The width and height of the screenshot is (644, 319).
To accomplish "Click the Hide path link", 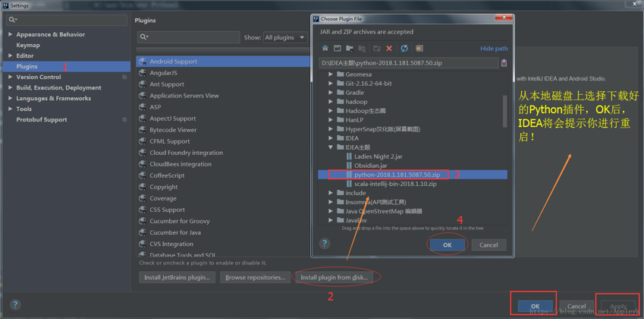I will point(494,49).
